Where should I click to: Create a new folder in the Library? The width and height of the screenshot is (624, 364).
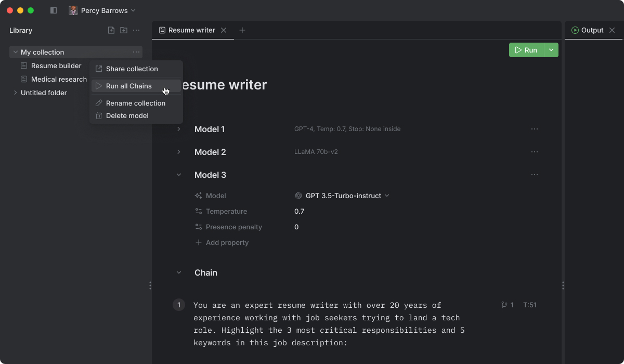click(x=124, y=30)
